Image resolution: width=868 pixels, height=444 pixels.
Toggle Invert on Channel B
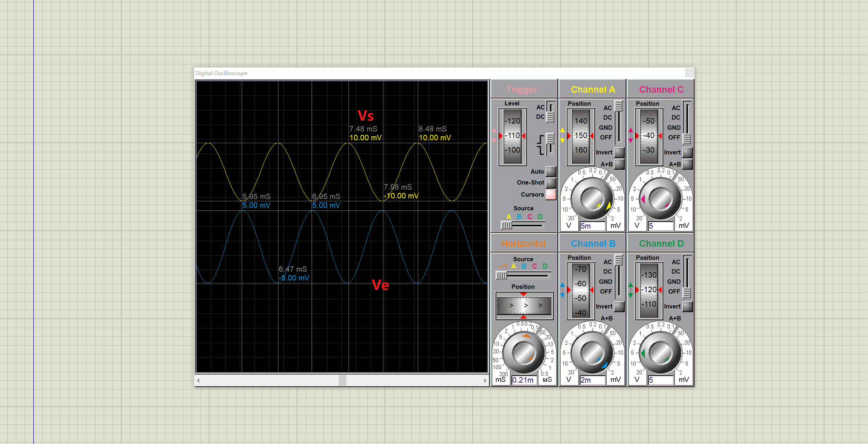[x=619, y=306]
